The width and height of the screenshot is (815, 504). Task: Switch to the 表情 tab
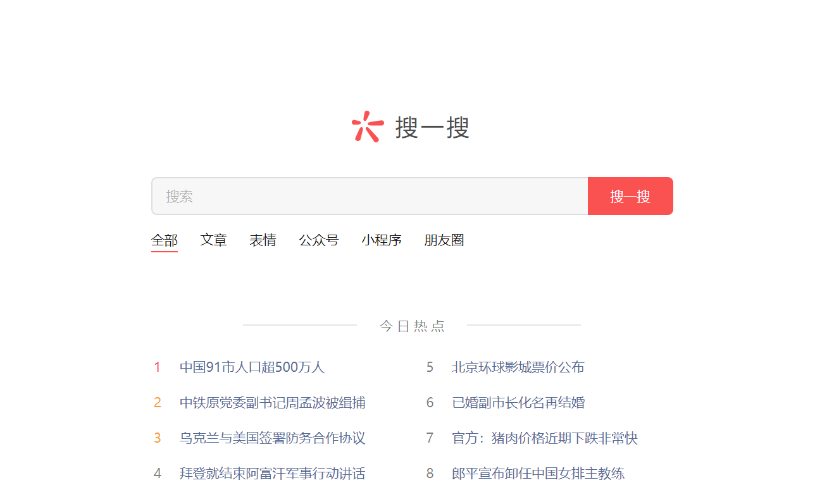click(x=263, y=240)
